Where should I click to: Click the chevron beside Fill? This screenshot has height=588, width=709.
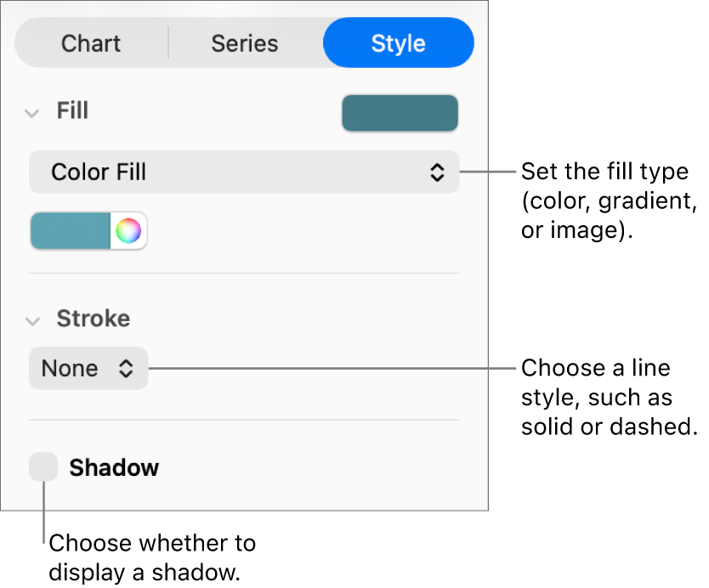[x=31, y=112]
